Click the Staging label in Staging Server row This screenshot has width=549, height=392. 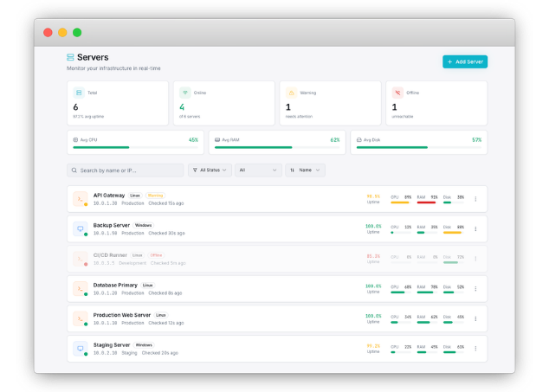(x=129, y=353)
